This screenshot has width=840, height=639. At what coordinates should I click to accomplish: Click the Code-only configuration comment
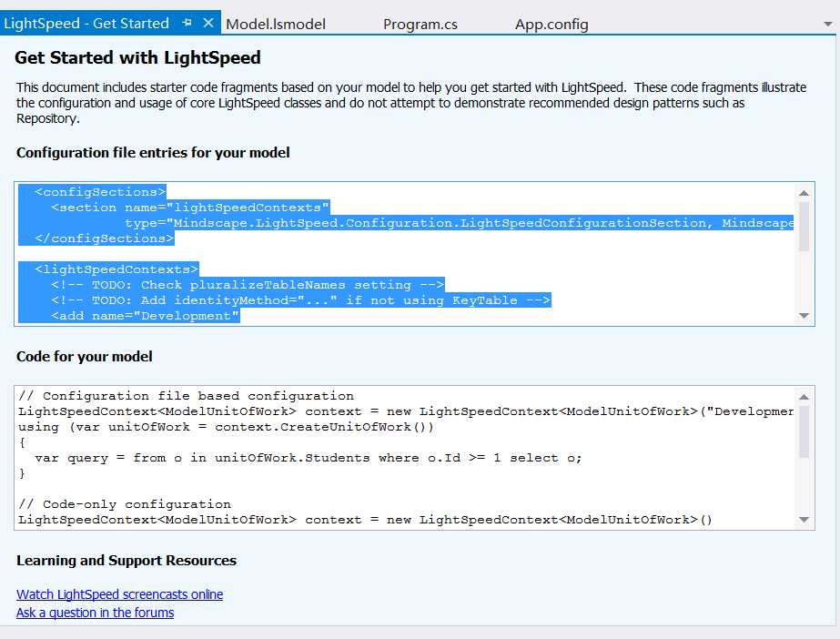125,504
